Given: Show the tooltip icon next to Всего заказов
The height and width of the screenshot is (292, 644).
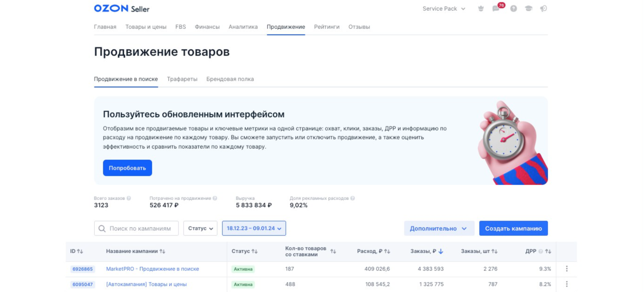Looking at the screenshot, I should [129, 198].
